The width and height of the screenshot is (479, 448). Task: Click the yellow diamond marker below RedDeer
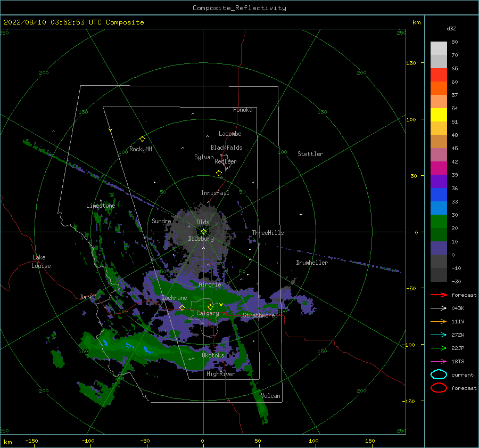219,173
